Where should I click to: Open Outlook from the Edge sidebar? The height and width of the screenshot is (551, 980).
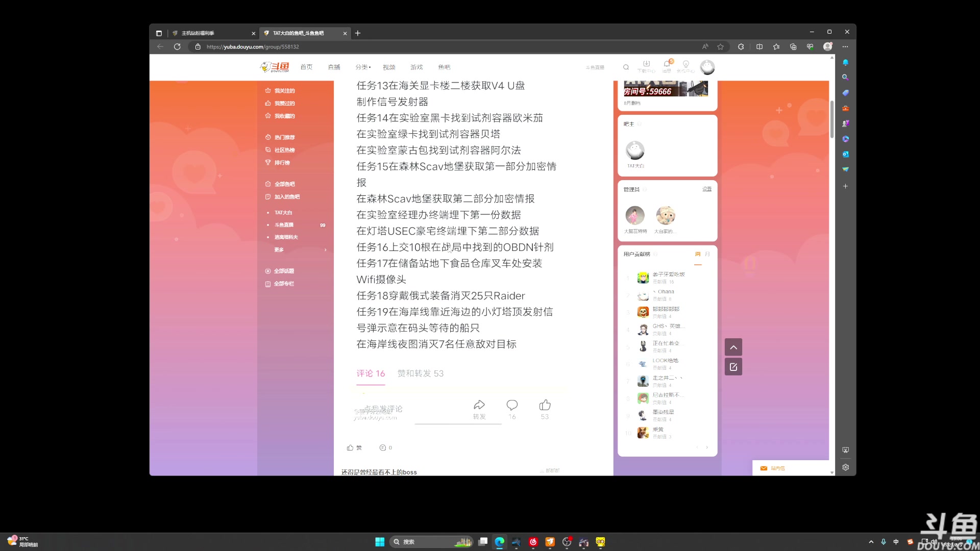tap(845, 154)
